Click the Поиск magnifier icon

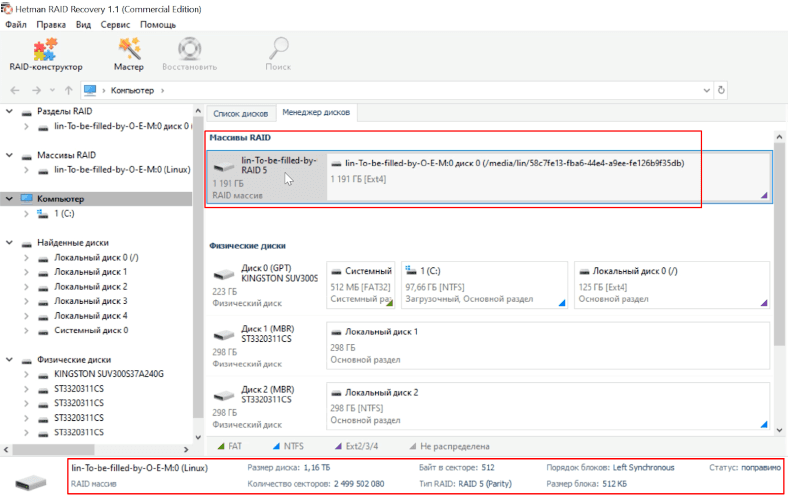277,54
